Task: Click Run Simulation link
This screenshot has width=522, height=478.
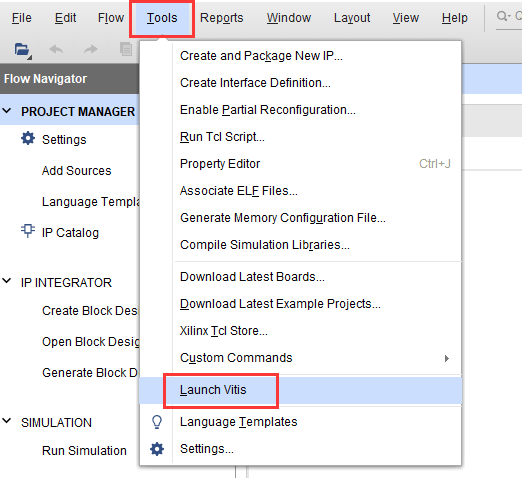Action: (84, 451)
